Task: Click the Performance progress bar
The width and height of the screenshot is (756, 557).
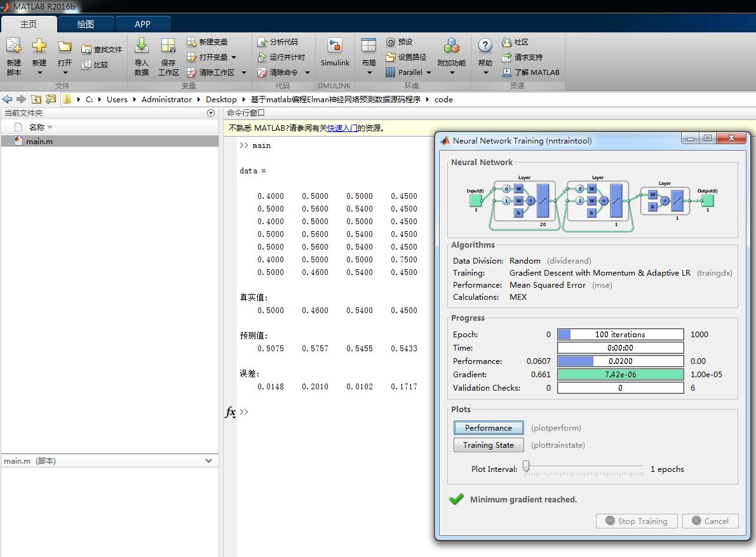Action: 620,361
